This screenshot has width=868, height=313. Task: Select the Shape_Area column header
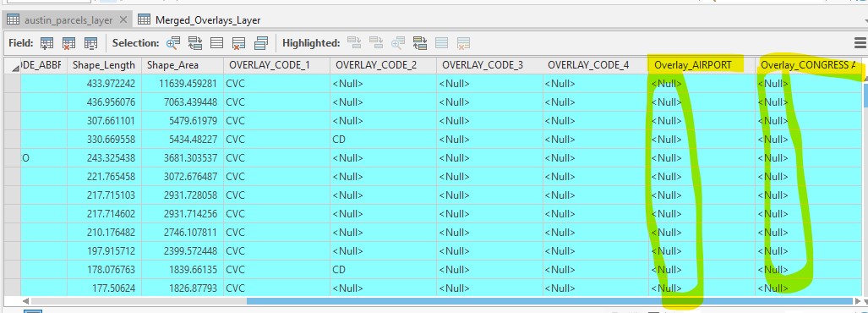pos(182,65)
